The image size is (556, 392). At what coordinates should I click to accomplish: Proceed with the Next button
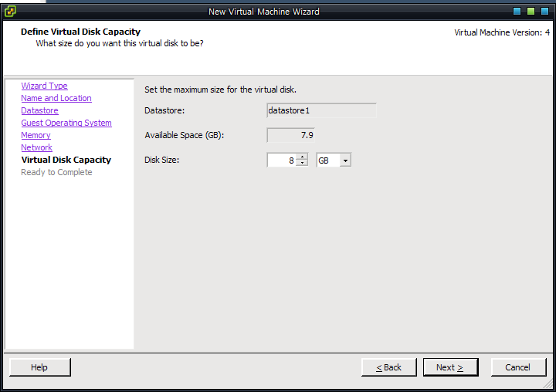(450, 367)
